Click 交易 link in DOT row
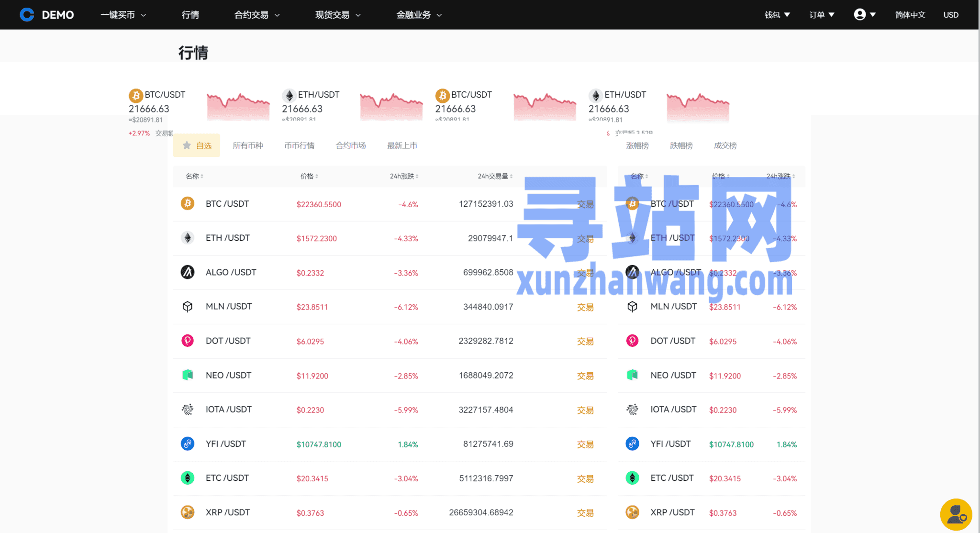The image size is (980, 533). click(x=585, y=341)
